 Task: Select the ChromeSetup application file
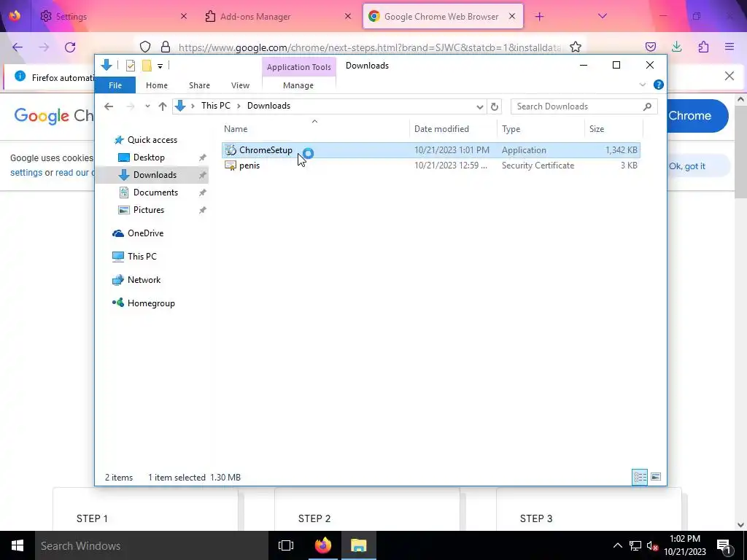430,150
